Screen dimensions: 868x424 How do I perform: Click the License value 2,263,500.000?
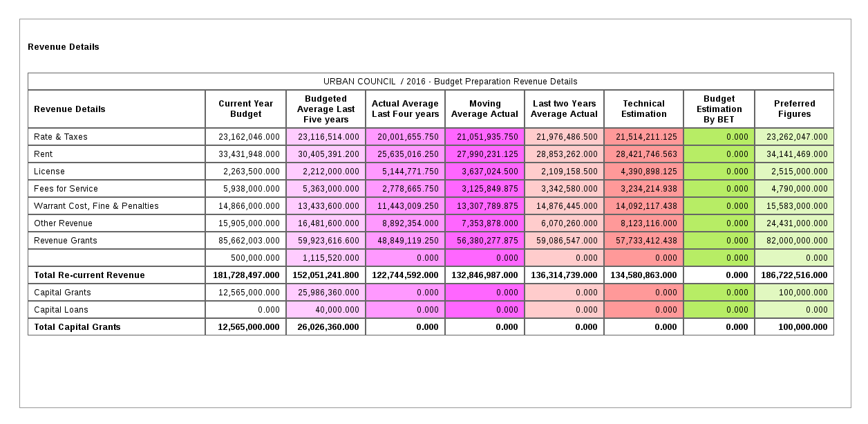coord(252,172)
